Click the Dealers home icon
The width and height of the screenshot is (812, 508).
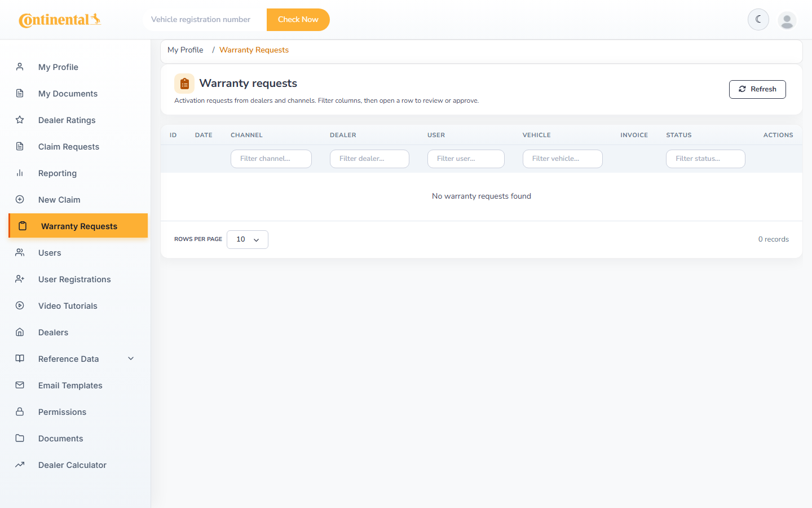tap(20, 332)
